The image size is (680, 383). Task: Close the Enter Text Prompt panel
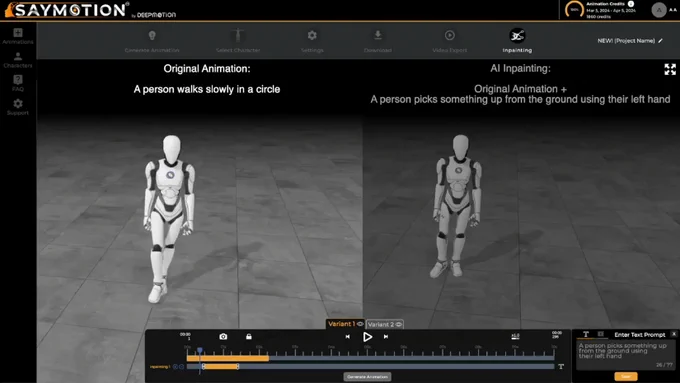click(673, 334)
